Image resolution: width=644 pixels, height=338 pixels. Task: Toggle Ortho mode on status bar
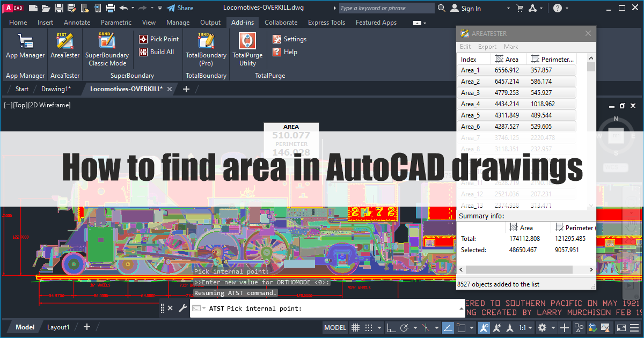(391, 327)
